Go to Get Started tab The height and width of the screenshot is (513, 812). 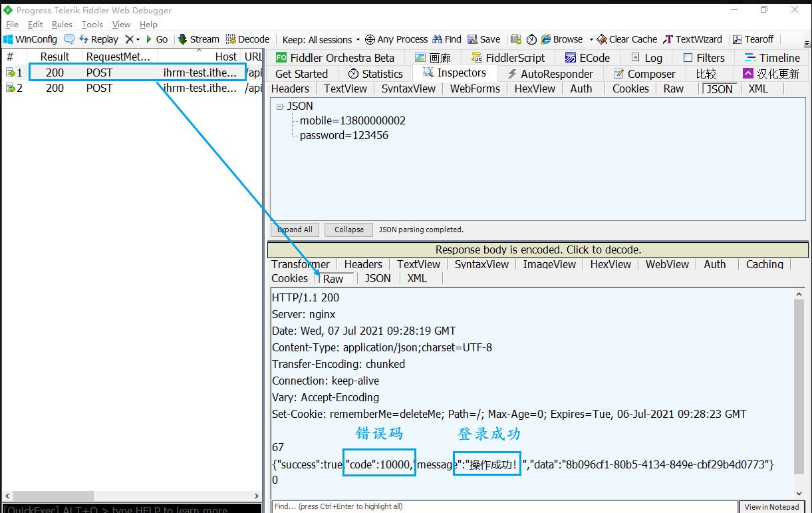coord(301,74)
